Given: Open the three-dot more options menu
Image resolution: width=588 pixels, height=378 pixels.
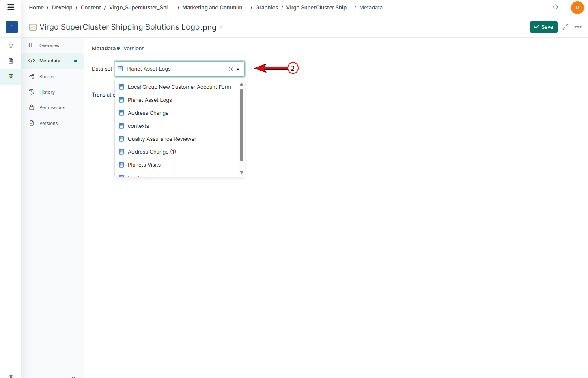Looking at the screenshot, I should pyautogui.click(x=578, y=27).
